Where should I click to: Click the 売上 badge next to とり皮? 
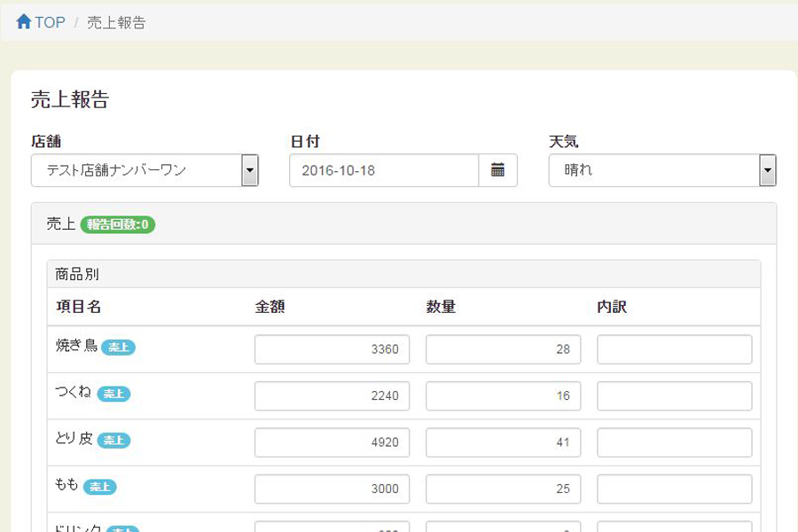113,441
